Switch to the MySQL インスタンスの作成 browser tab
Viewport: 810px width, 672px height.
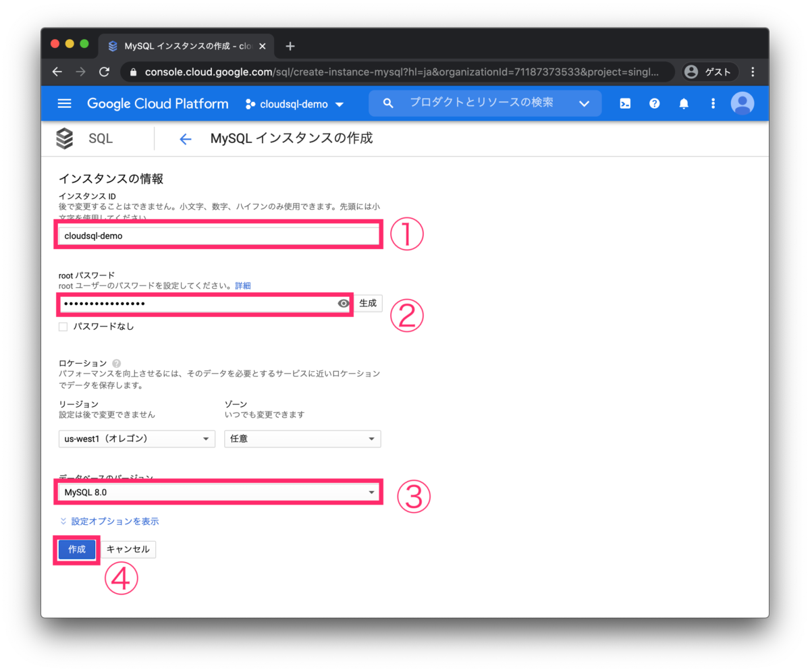click(182, 46)
